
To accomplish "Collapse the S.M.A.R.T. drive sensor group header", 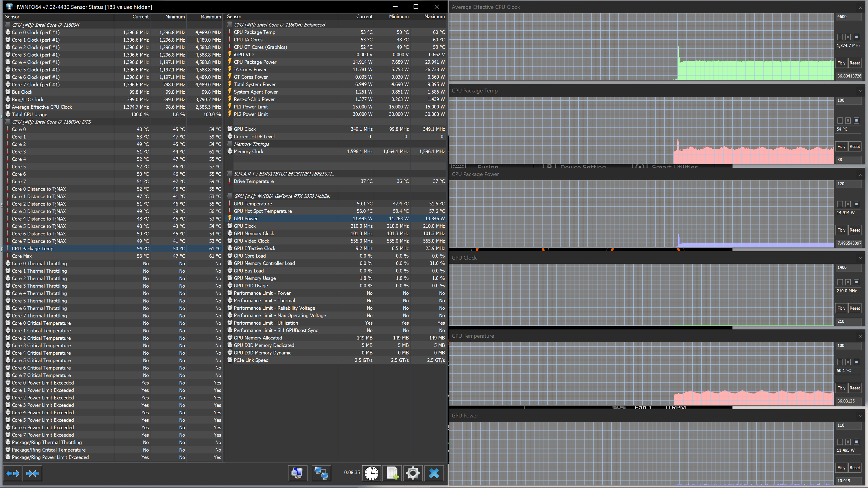I will click(284, 174).
